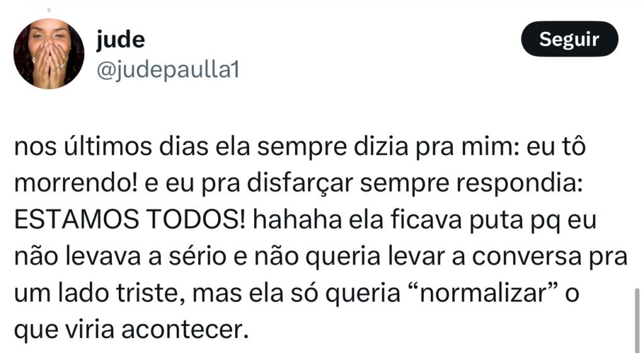644x353 pixels.
Task: Click the last line que viria acontecer
Action: click(x=131, y=330)
